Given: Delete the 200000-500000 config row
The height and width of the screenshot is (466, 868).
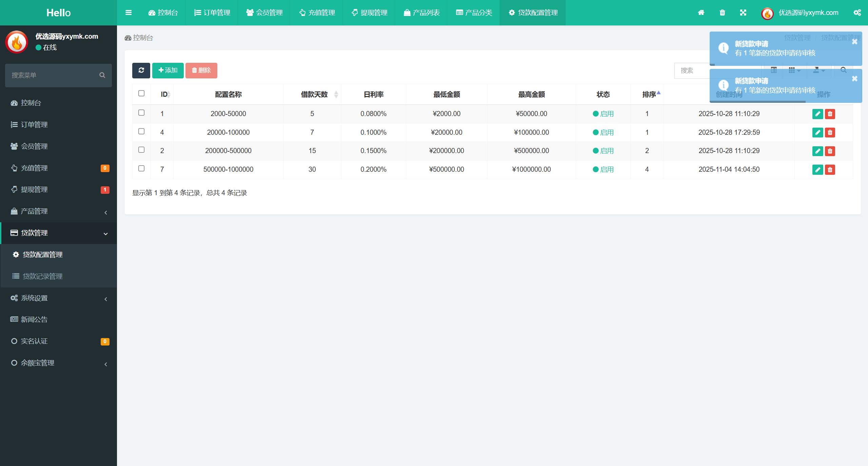Looking at the screenshot, I should point(830,151).
